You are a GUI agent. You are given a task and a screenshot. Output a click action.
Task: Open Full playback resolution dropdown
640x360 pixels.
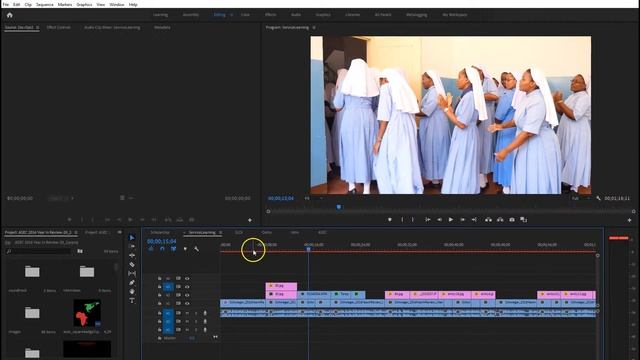click(581, 198)
